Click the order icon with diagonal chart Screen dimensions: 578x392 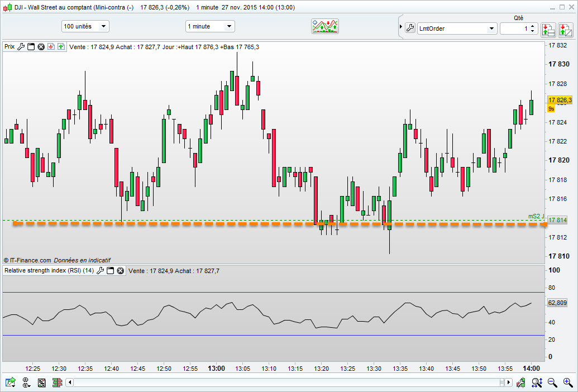tap(566, 30)
